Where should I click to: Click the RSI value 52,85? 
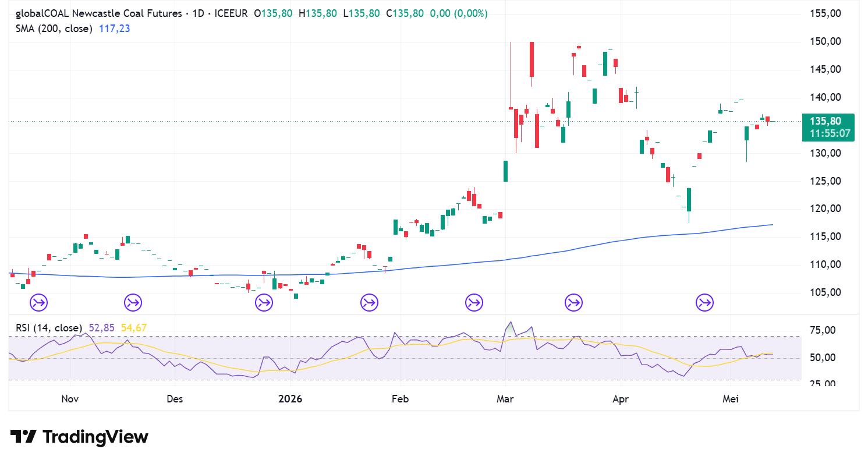(102, 328)
